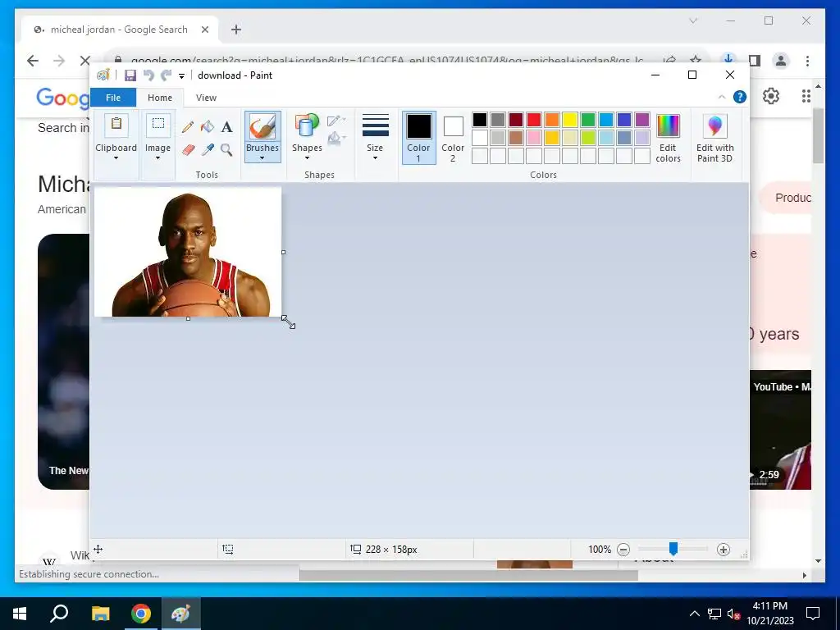The image size is (840, 630).
Task: Pick the yellow color swatch
Action: coord(570,120)
